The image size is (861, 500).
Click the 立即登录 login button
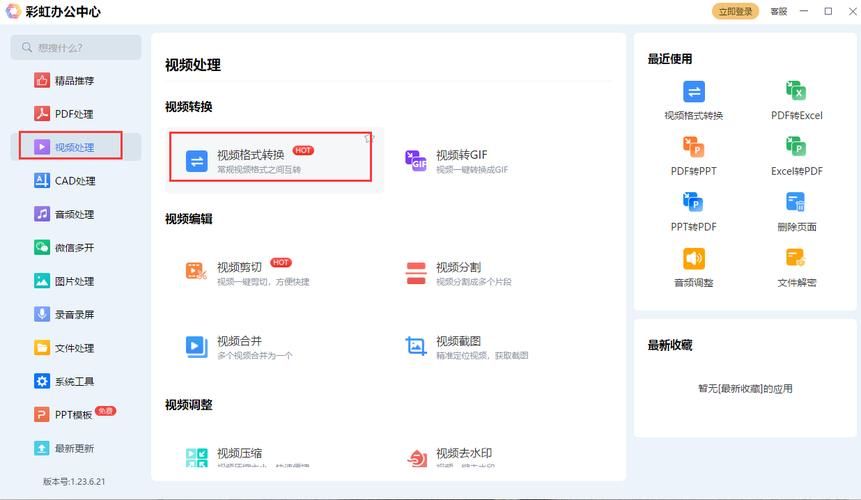click(736, 11)
